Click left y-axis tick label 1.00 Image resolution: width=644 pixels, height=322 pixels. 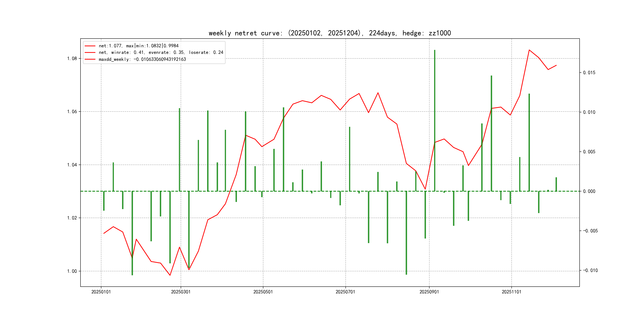pyautogui.click(x=72, y=271)
